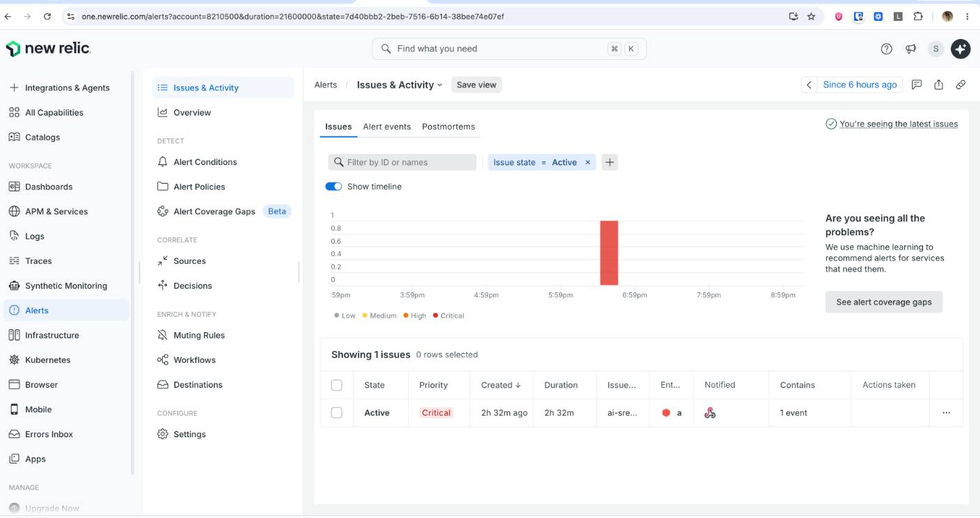Open All Capabilities in sidebar

67,113
